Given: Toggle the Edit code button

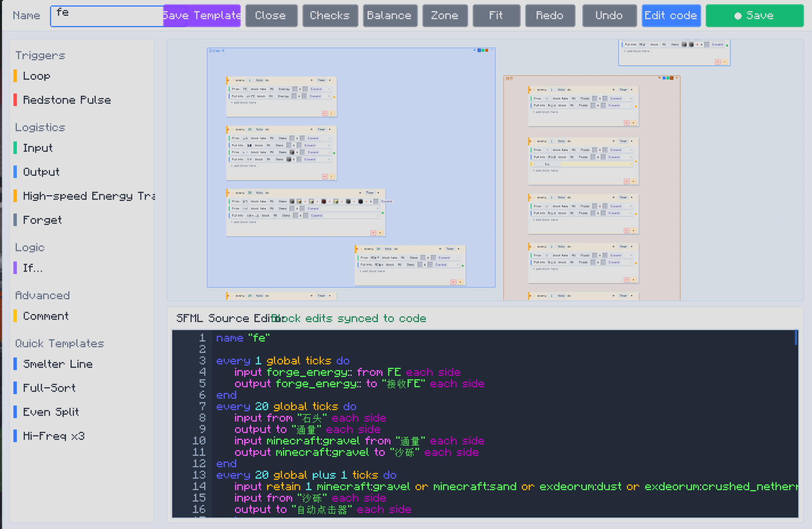Looking at the screenshot, I should 671,15.
